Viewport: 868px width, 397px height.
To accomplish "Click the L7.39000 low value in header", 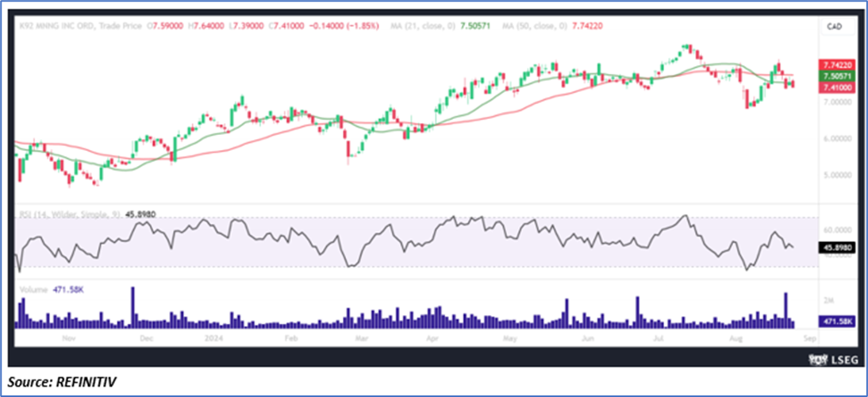I will 246,26.
